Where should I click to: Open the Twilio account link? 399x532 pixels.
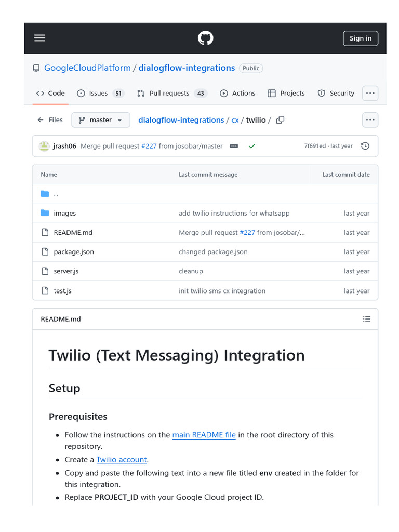(x=122, y=460)
